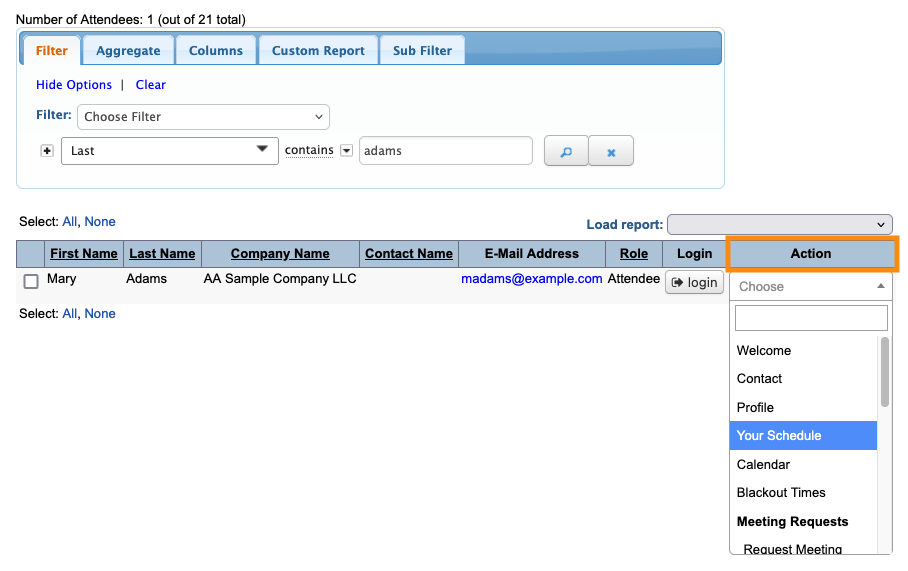This screenshot has width=908, height=571.
Task: Open the 'Last' field selector dropdown
Action: tap(170, 151)
